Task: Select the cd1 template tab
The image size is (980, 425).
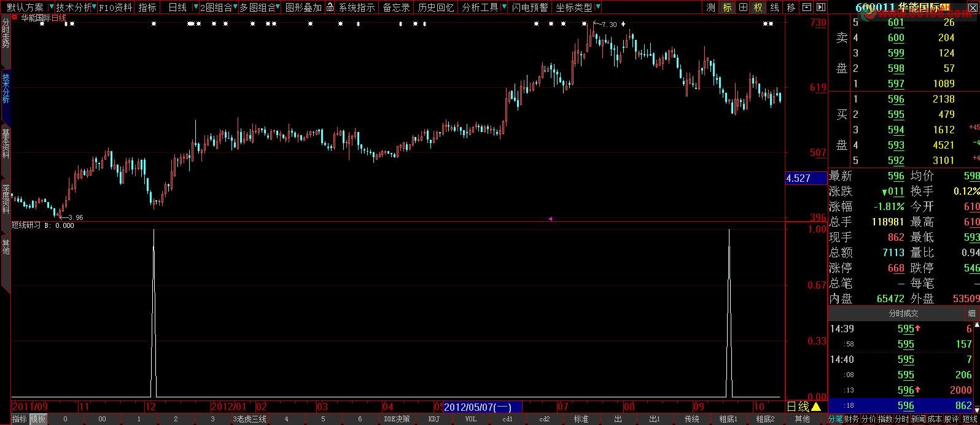Action: coord(508,419)
